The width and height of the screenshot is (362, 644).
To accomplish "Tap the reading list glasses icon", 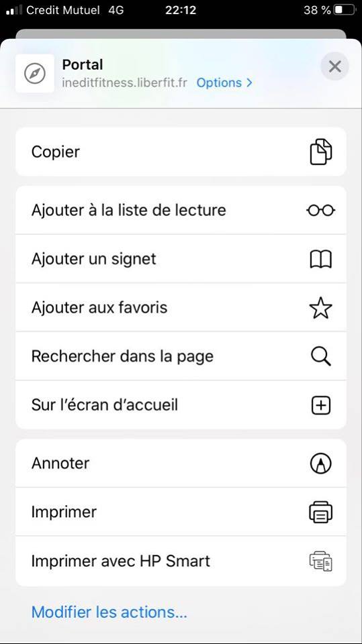I will click(x=320, y=210).
